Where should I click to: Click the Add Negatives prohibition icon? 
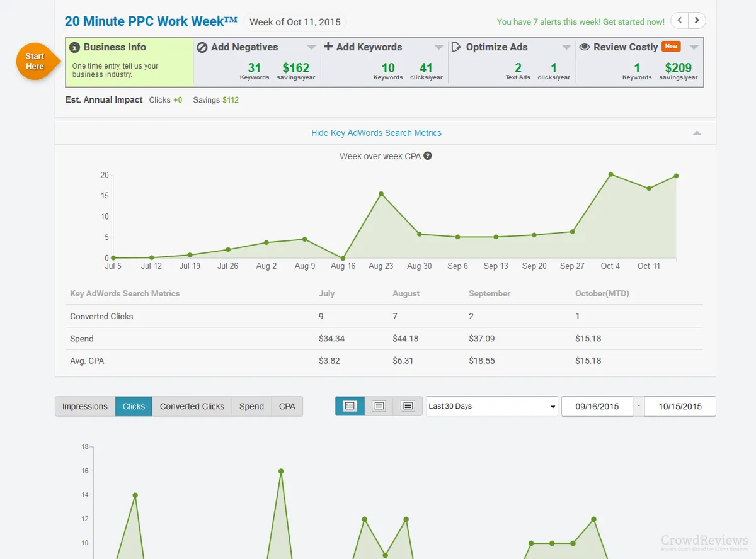pos(202,47)
